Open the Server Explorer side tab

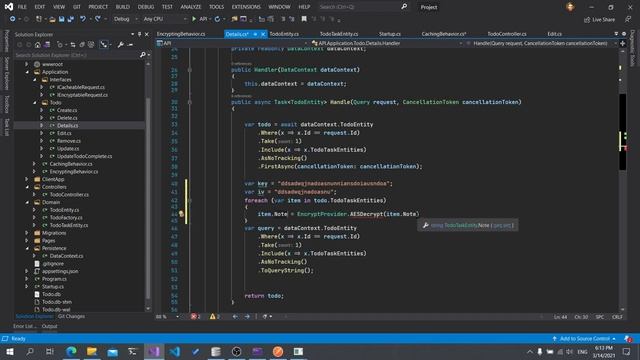(x=6, y=73)
